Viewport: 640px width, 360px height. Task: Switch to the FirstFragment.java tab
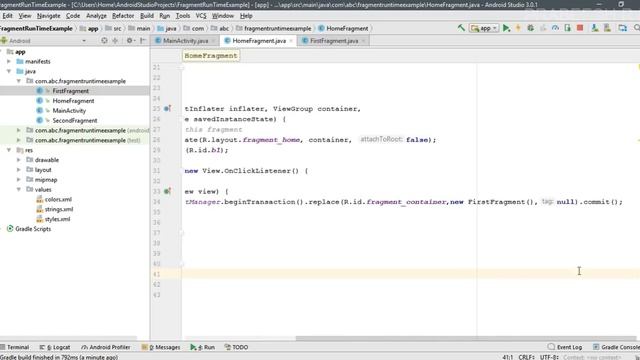pos(334,41)
